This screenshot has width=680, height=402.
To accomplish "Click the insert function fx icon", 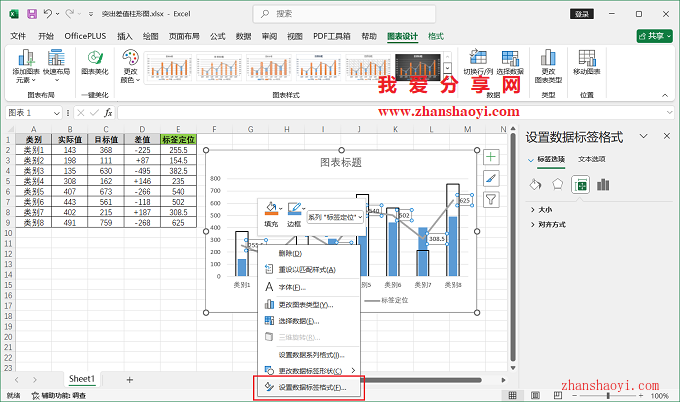I will [x=108, y=113].
